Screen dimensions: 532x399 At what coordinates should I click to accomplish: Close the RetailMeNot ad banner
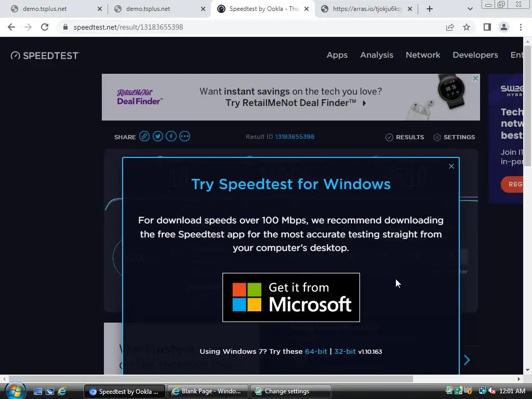click(476, 78)
